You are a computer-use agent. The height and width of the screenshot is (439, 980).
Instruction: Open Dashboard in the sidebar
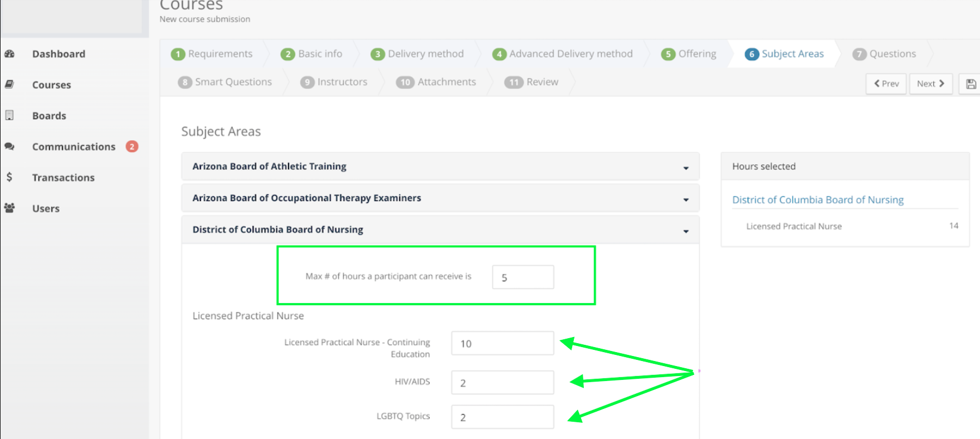point(58,54)
